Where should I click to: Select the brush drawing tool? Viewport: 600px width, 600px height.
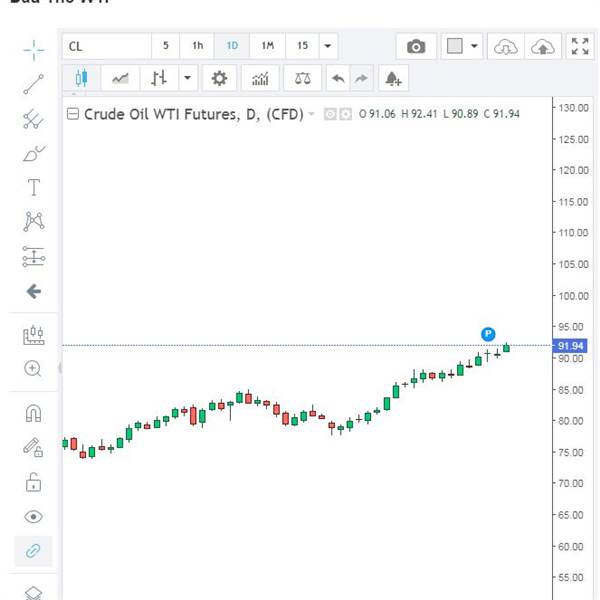(34, 153)
